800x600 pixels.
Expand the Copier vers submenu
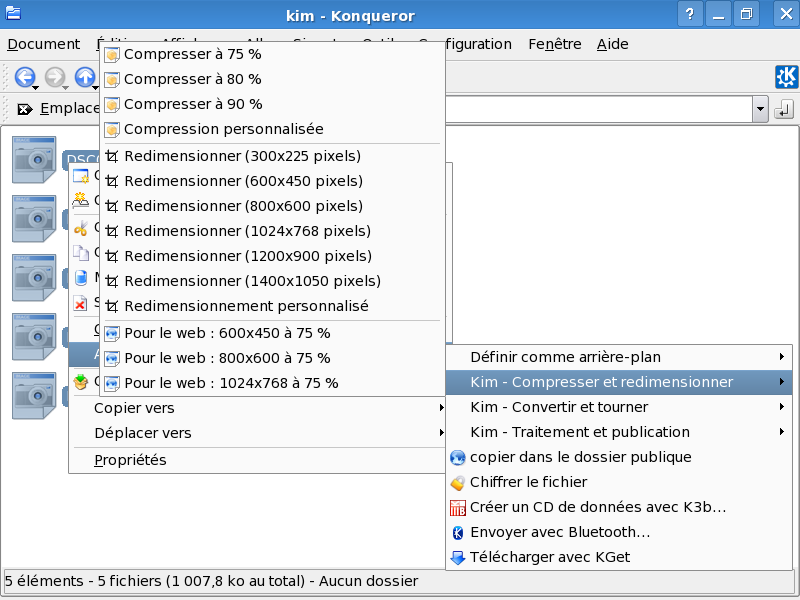pos(257,408)
